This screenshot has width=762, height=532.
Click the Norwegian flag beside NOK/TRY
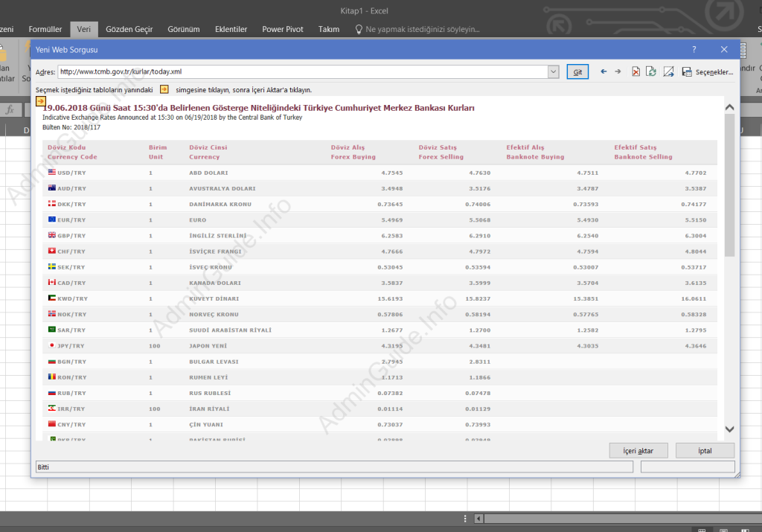point(52,313)
